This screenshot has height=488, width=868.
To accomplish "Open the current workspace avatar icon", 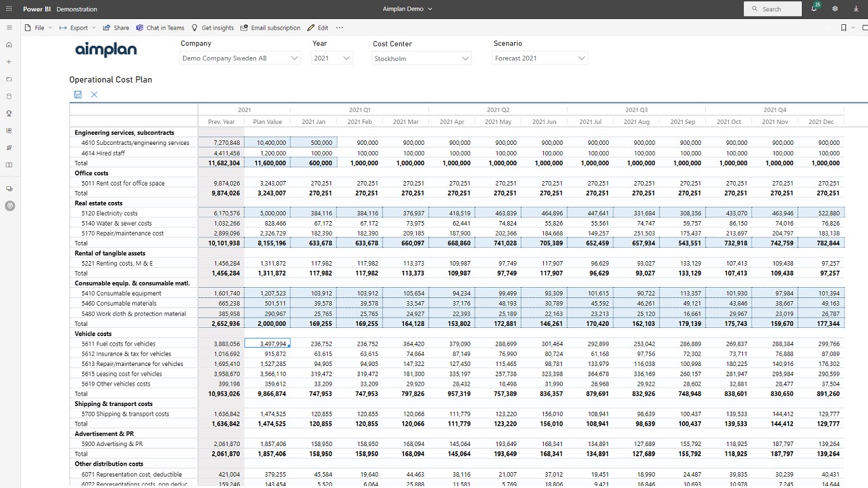I will [x=10, y=206].
